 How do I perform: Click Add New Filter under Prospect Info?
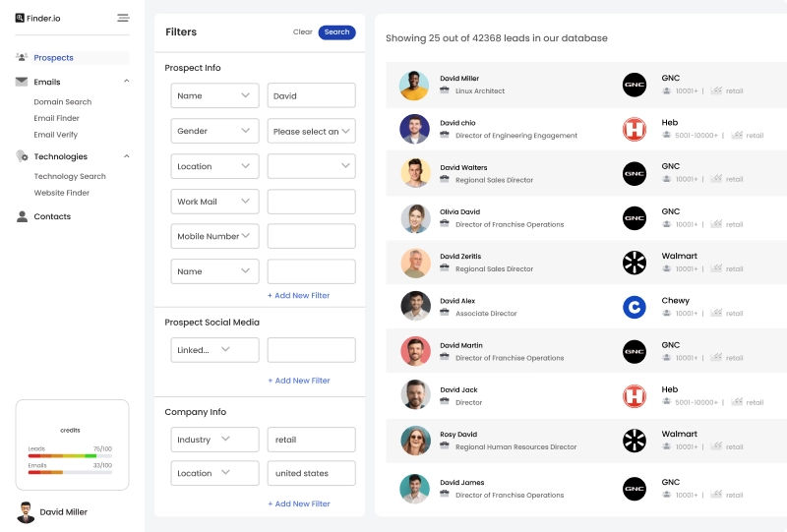coord(299,296)
